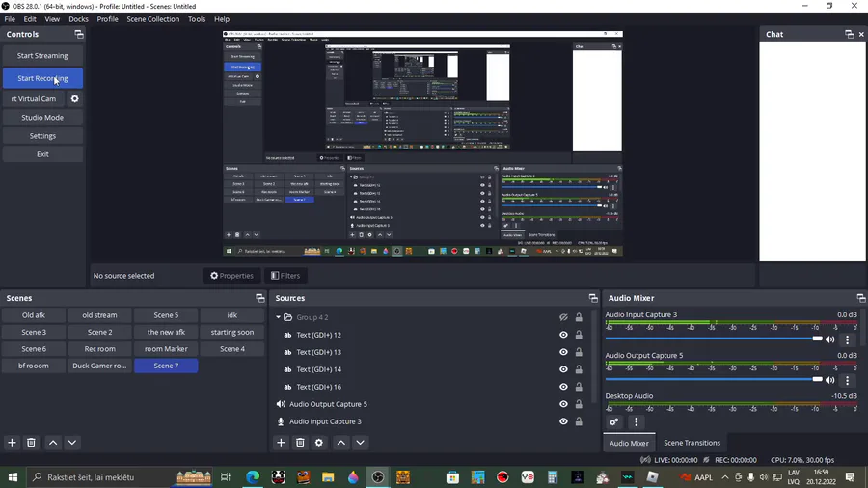Undock the Scenes panel
The image size is (868, 488).
tap(260, 298)
